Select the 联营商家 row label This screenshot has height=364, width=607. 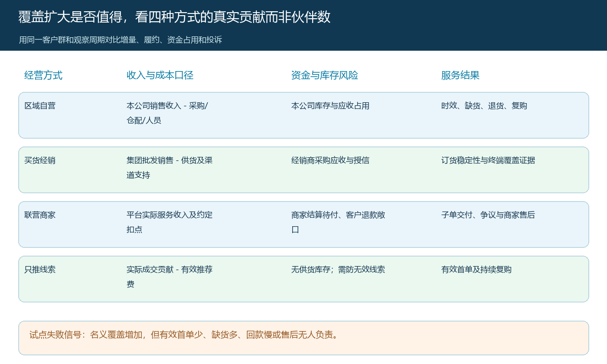40,215
